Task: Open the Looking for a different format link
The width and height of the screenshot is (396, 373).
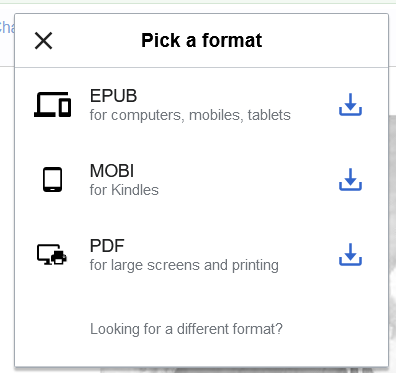Action: (186, 329)
